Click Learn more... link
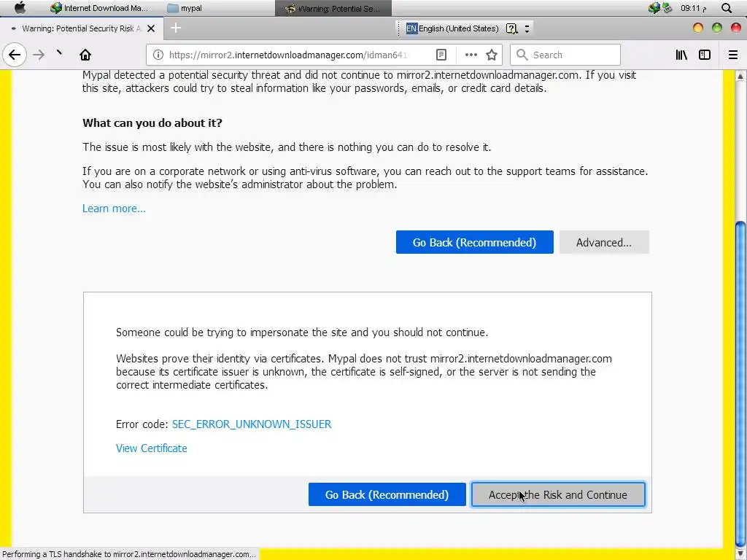The image size is (747, 560). (114, 209)
